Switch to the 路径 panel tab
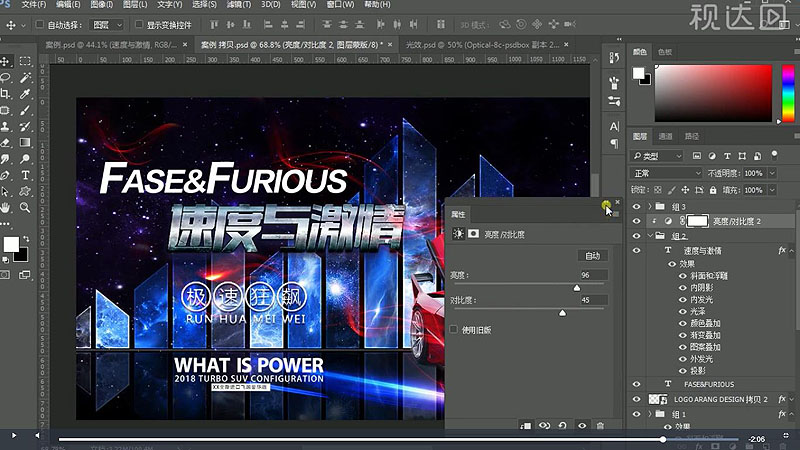 pyautogui.click(x=691, y=136)
